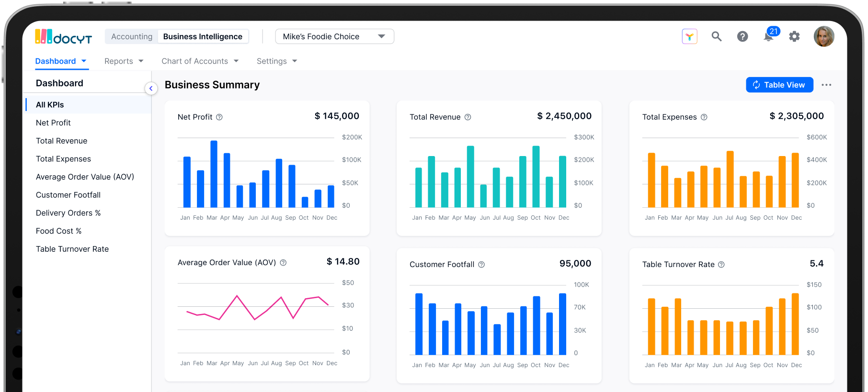Click the Average Order Value info icon
The width and height of the screenshot is (868, 392).
point(283,263)
